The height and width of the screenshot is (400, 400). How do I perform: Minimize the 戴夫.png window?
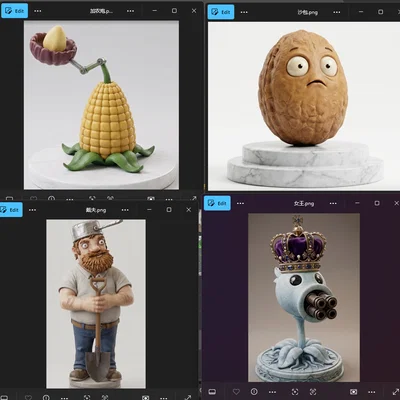149,210
